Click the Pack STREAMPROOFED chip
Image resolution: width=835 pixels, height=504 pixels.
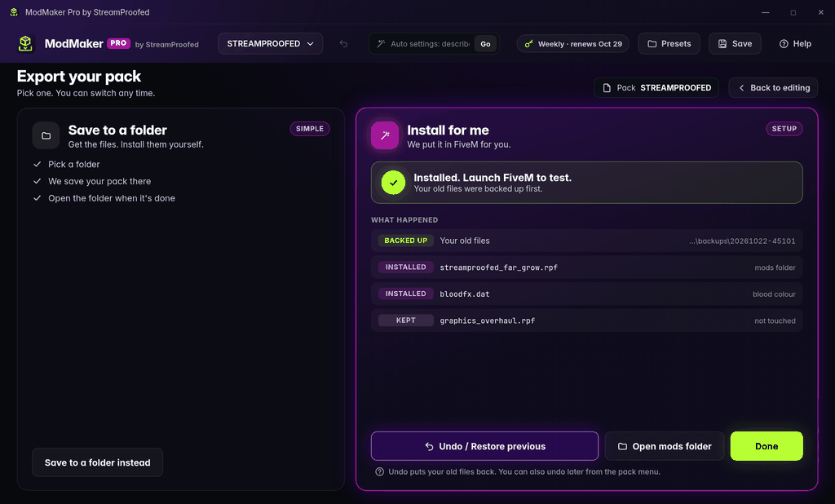pos(656,88)
